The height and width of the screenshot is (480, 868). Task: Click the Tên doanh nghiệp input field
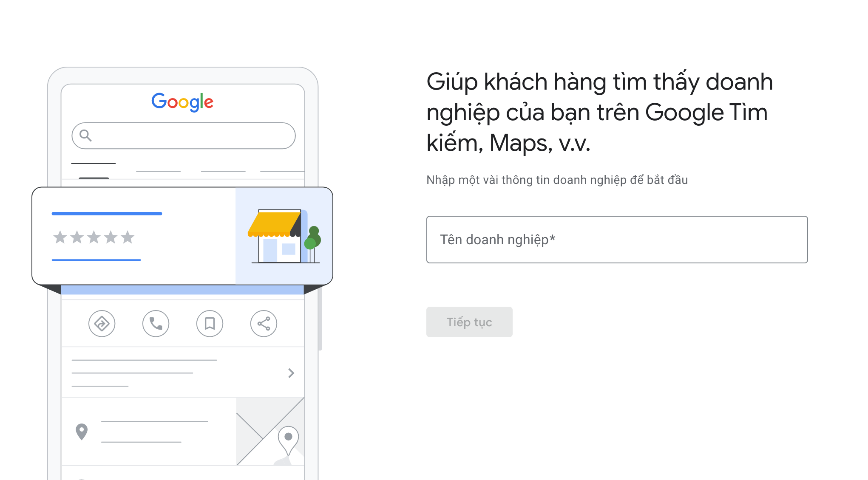(x=617, y=240)
